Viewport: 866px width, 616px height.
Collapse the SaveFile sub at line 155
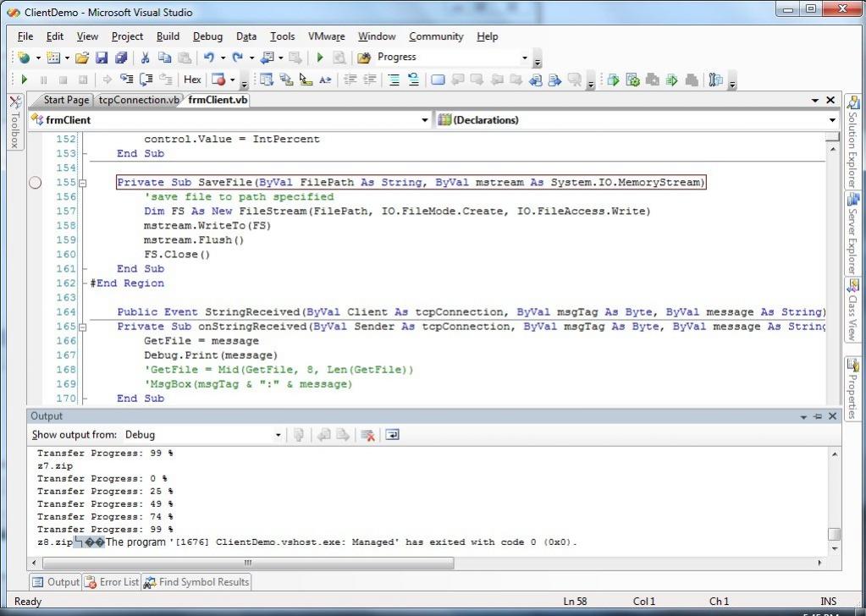(83, 183)
